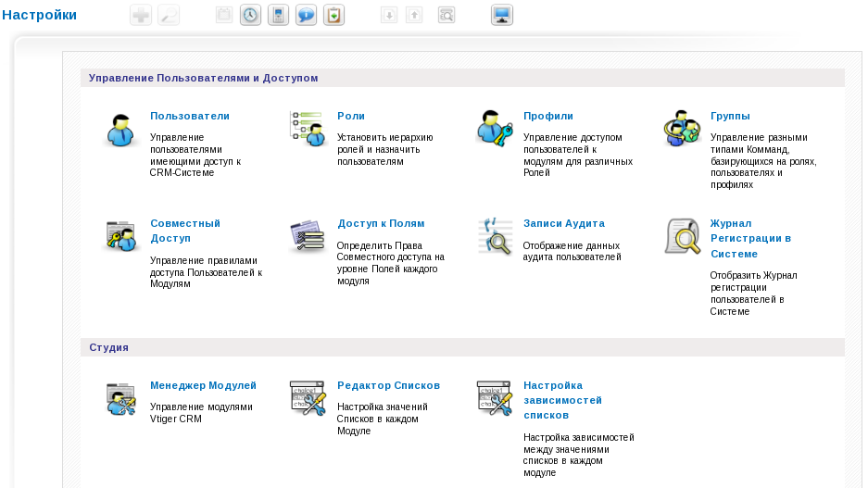Viewport: 868px width, 488px height.
Task: Click the monitor icon in toolbar
Action: click(x=501, y=15)
